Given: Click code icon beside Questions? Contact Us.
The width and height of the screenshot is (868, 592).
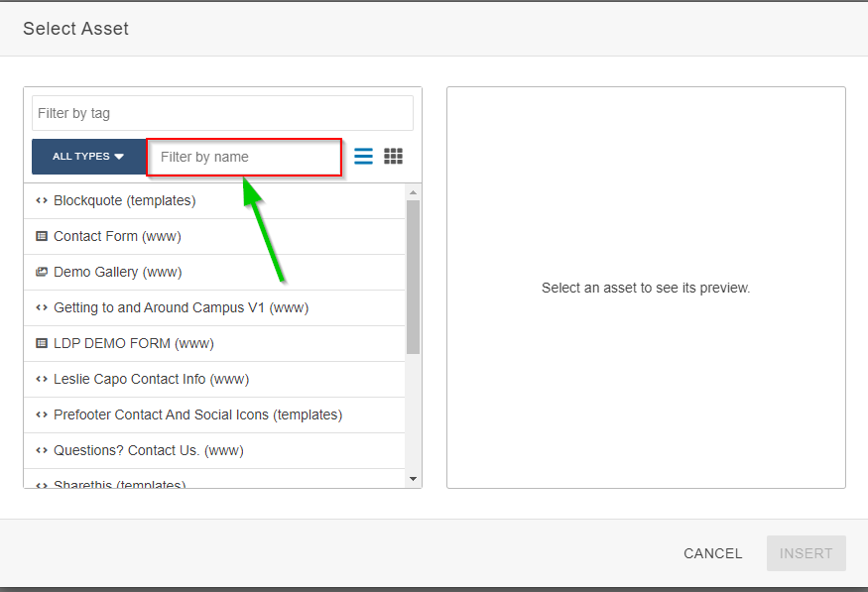Looking at the screenshot, I should click(42, 450).
